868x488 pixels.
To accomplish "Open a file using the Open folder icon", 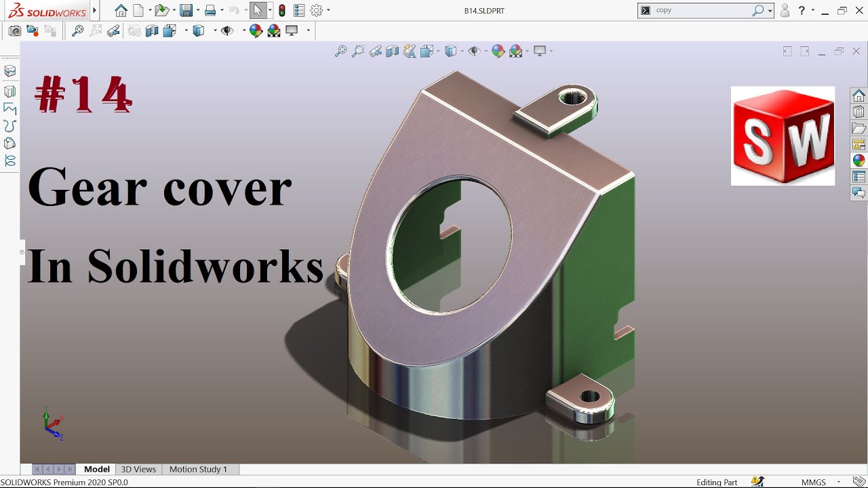I will coord(161,10).
